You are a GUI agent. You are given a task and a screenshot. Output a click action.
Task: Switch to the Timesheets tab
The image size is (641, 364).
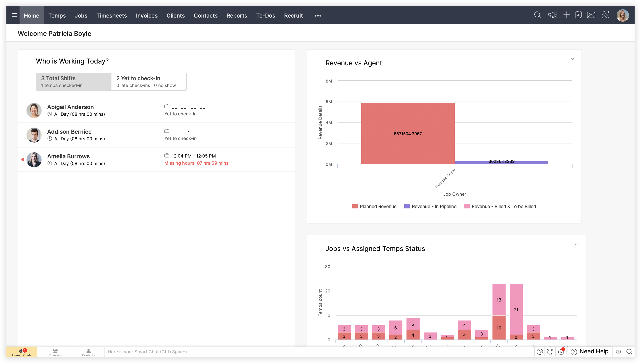coord(112,15)
